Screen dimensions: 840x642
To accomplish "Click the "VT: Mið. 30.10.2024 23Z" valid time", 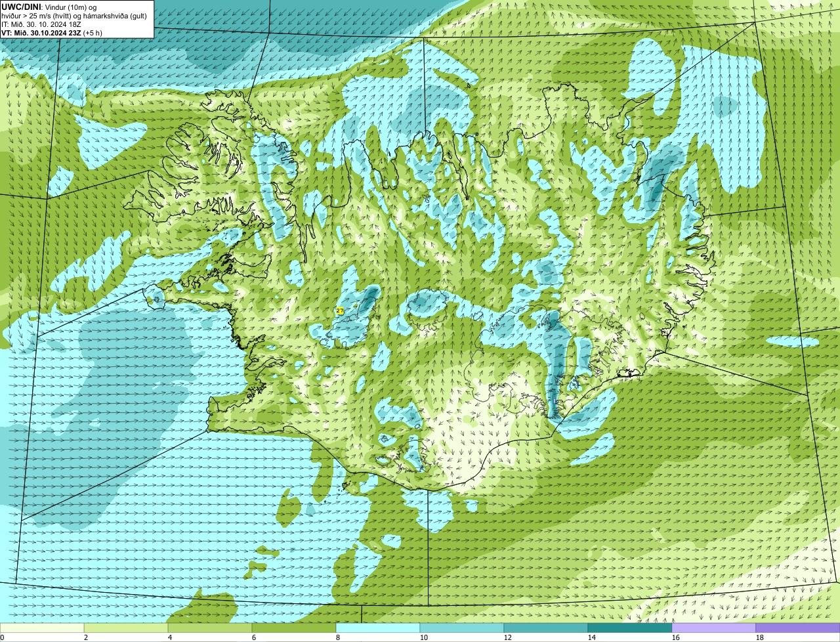I will pyautogui.click(x=41, y=33).
